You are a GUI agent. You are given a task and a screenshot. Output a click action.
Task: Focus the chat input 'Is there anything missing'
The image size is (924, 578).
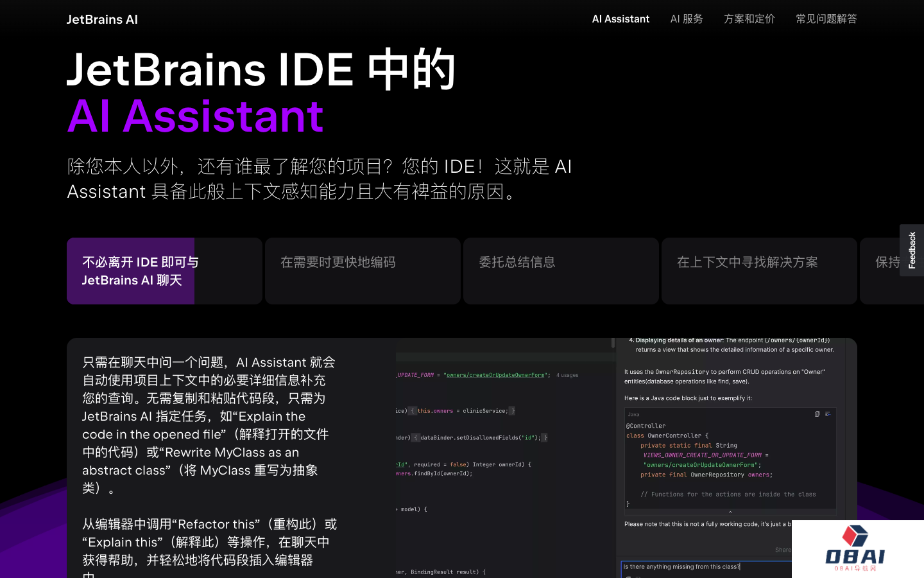click(x=706, y=567)
